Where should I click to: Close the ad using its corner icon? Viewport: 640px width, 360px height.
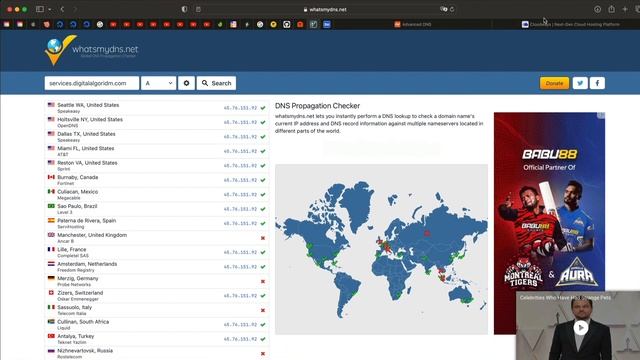coord(601,116)
